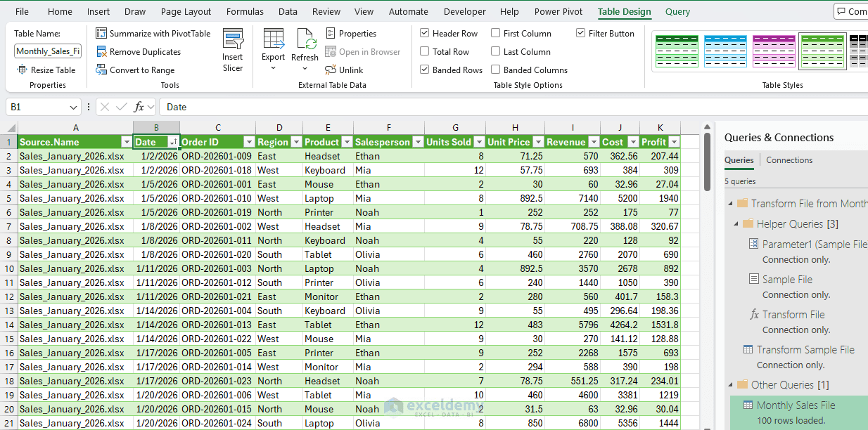Enable the Total Row checkbox
This screenshot has height=430, width=868.
tap(425, 51)
